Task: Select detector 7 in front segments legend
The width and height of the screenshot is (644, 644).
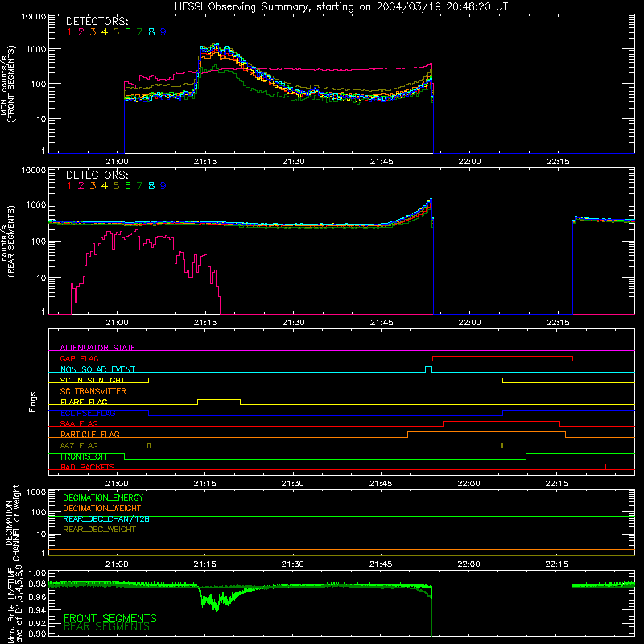Action: (x=139, y=32)
